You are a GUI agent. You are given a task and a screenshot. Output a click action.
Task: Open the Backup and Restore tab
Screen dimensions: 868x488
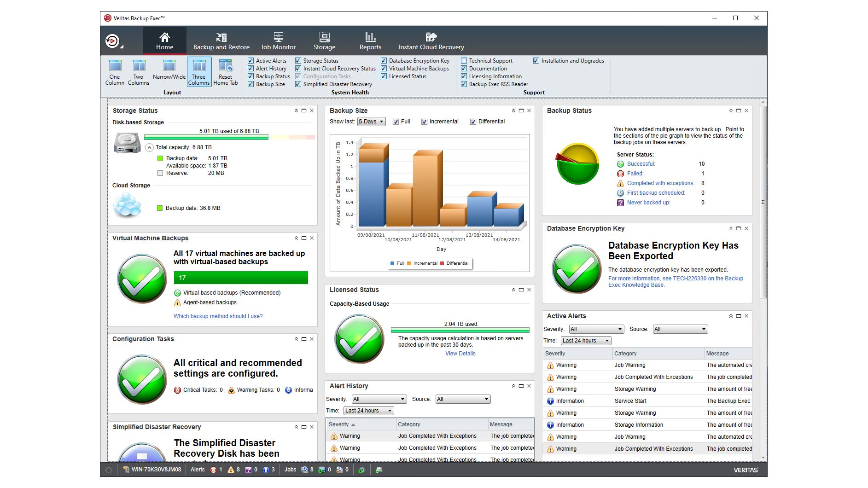tap(221, 41)
